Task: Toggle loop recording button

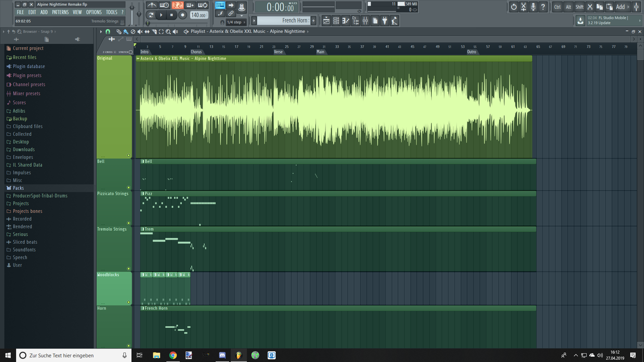Action: tap(203, 5)
